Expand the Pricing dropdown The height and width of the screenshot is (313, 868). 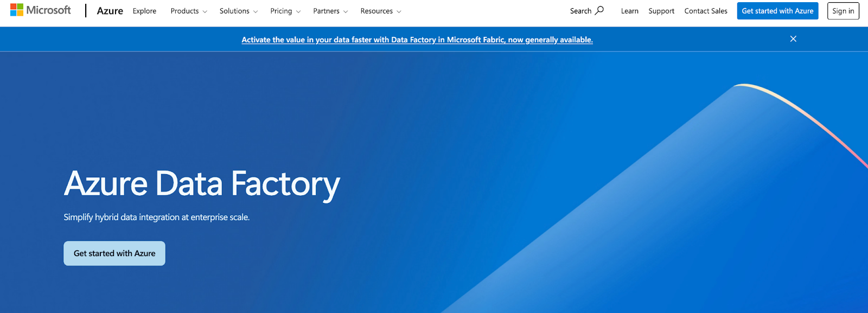285,11
